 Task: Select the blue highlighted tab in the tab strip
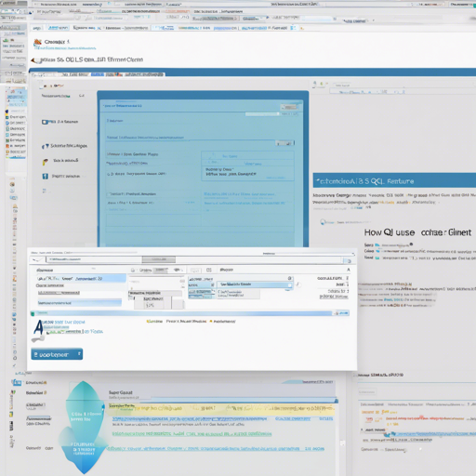[98, 74]
